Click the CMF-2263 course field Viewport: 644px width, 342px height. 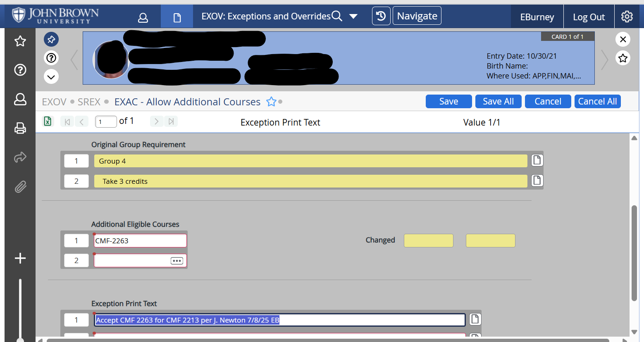click(x=140, y=241)
